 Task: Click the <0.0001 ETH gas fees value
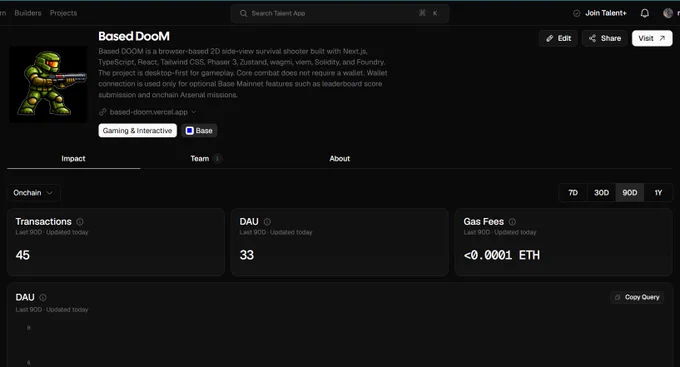click(502, 255)
